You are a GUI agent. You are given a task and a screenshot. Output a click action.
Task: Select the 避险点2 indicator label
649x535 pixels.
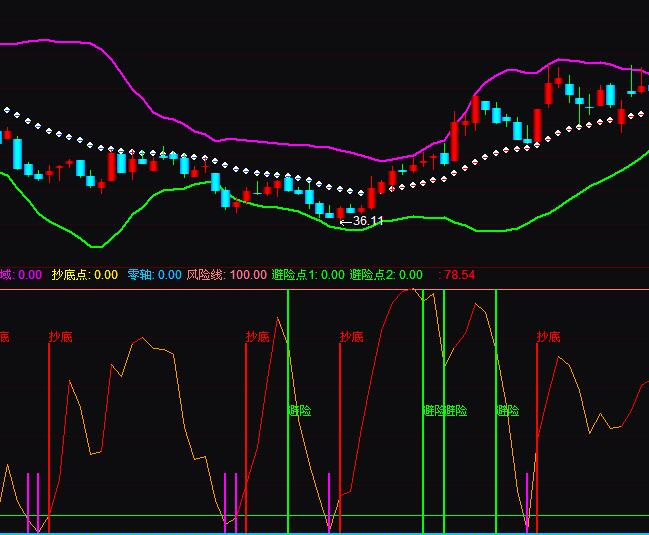(x=385, y=274)
